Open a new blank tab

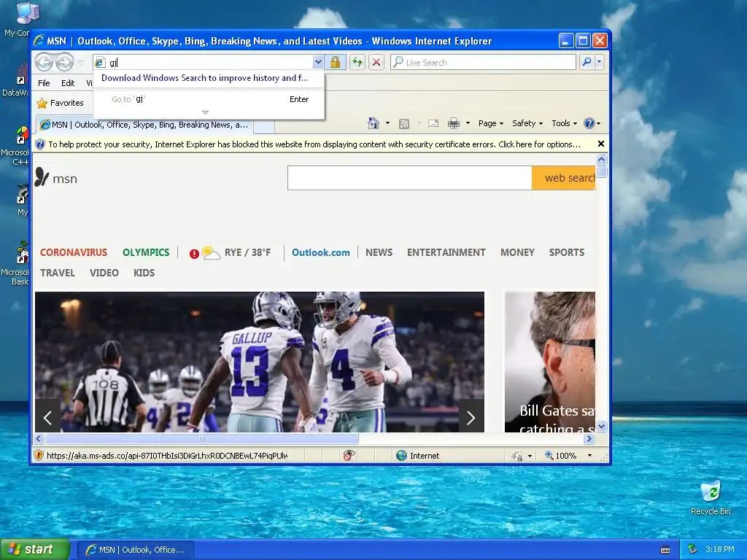(x=264, y=125)
